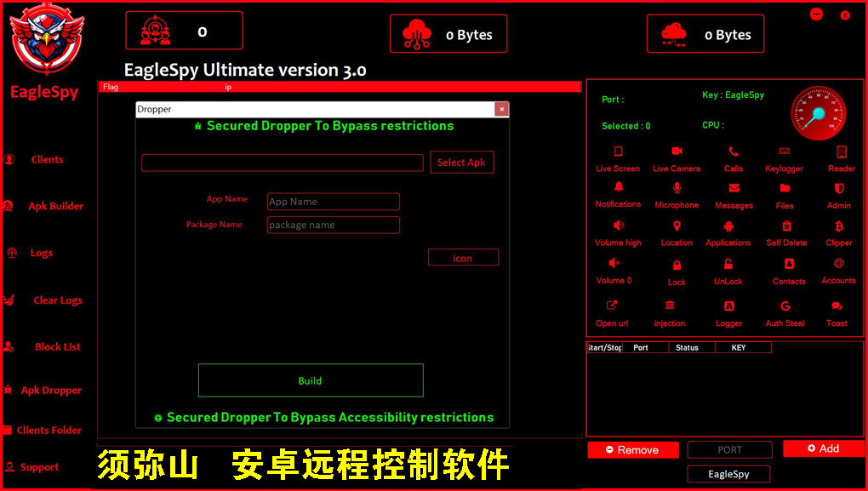The width and height of the screenshot is (868, 491).
Task: Open the Applications android icon
Action: (728, 226)
